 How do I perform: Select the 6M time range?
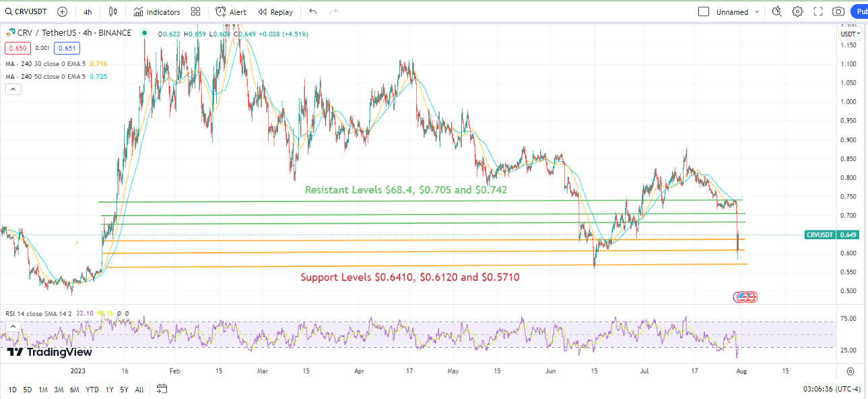(x=74, y=390)
